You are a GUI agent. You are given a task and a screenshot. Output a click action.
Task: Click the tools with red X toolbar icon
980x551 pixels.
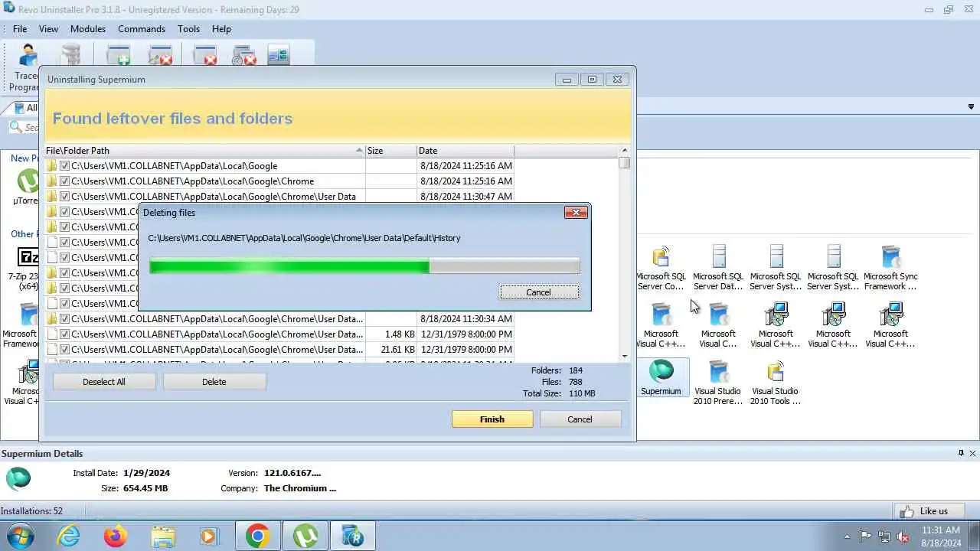[160, 55]
